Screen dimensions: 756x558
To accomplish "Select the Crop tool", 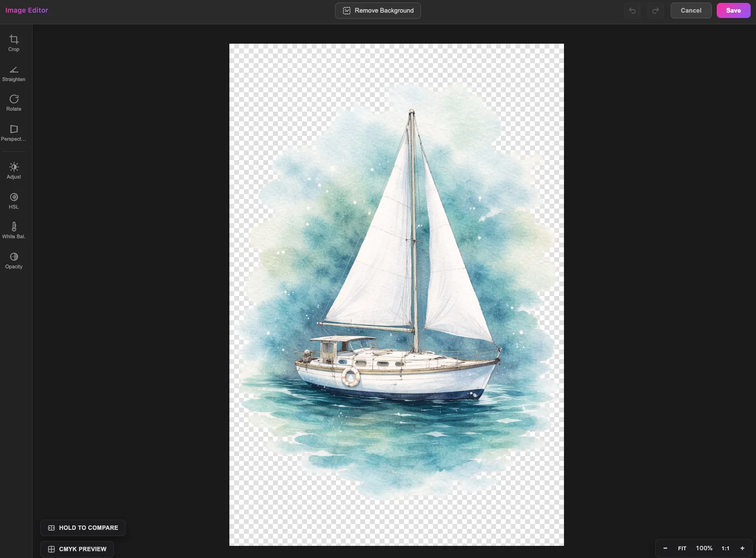I will tap(14, 43).
